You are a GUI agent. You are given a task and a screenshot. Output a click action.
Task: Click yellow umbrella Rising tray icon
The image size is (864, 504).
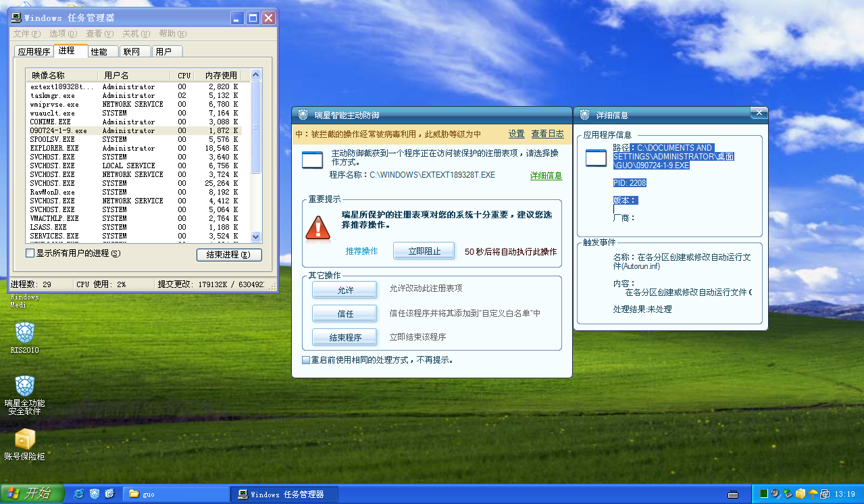[x=813, y=494]
